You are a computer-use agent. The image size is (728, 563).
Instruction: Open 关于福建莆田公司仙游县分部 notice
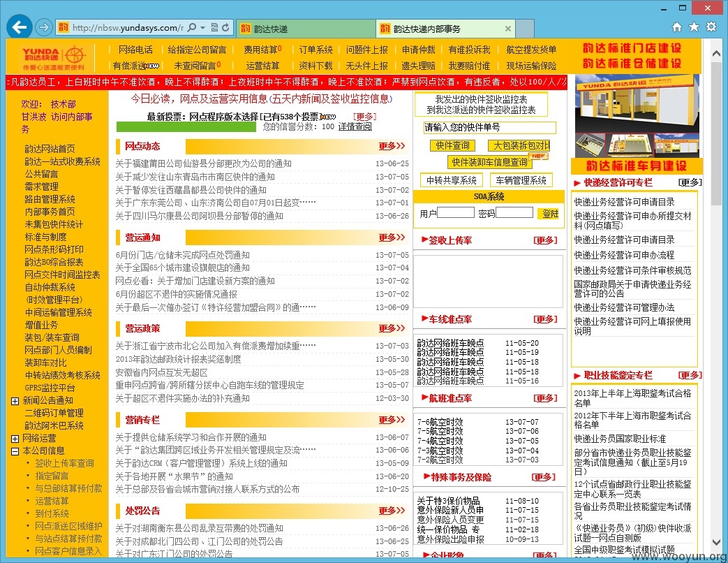point(203,163)
